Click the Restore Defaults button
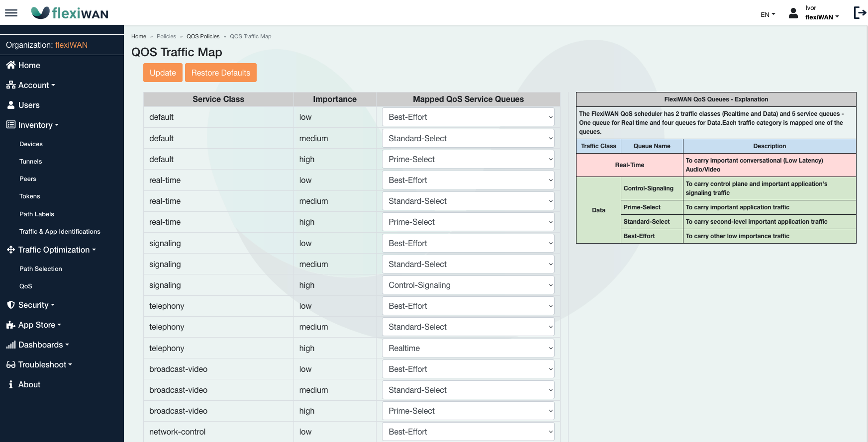 220,73
